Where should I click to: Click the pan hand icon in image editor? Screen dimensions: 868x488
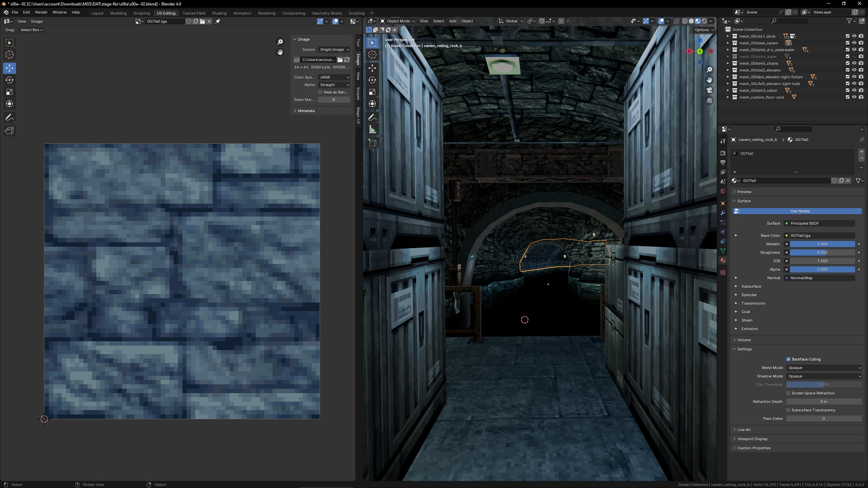[x=280, y=52]
